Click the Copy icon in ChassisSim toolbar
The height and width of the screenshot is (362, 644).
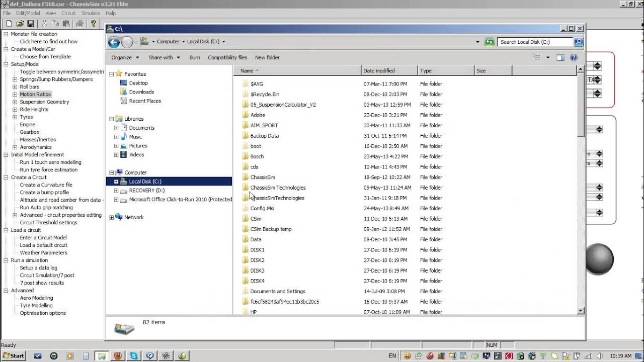pyautogui.click(x=55, y=24)
